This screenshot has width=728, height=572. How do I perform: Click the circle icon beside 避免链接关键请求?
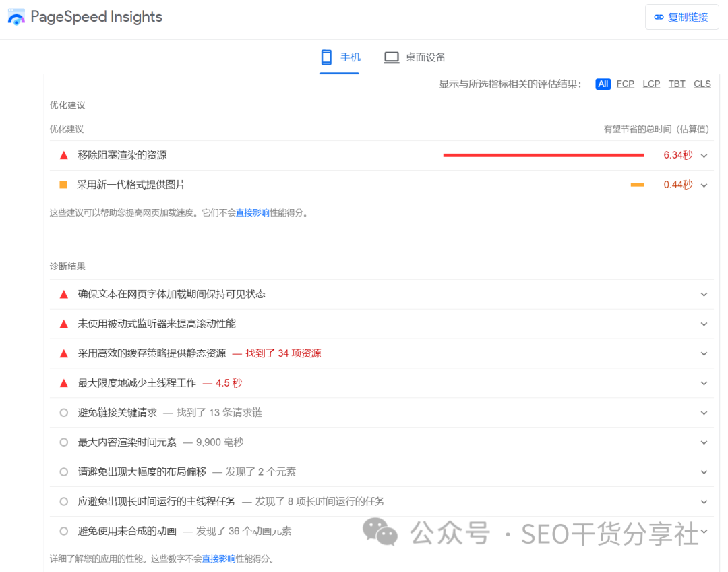click(63, 413)
